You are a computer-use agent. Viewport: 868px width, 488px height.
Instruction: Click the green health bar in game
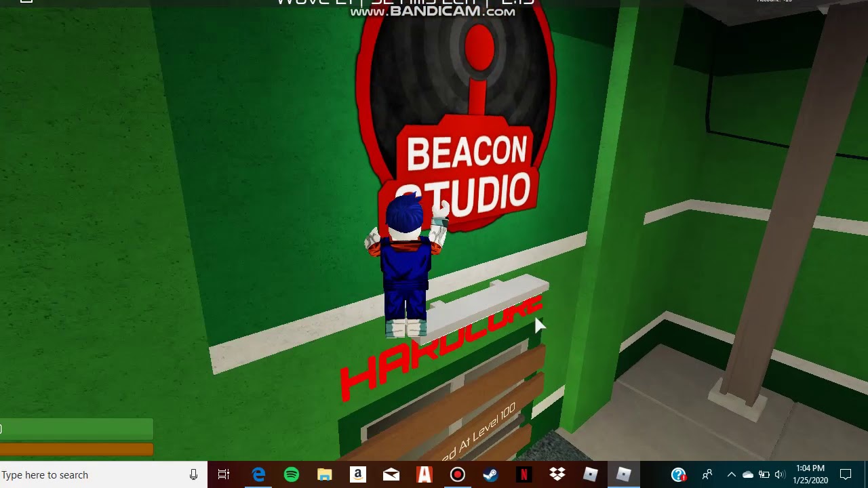(77, 429)
